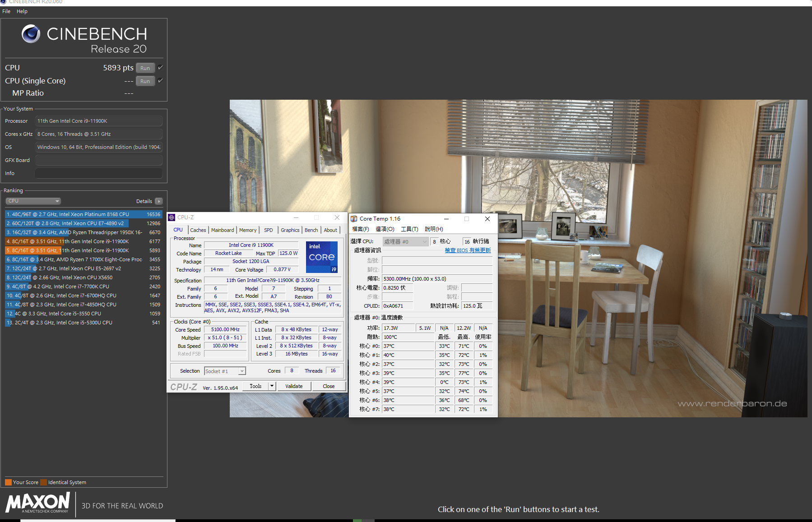Image resolution: width=812 pixels, height=522 pixels.
Task: Click the Intel Core i9 badge in CPU-Z
Action: [322, 257]
